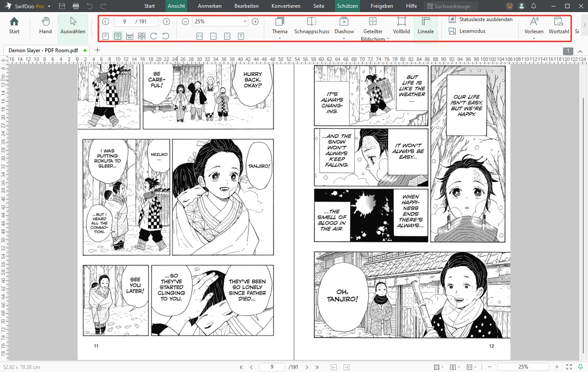Open the Freigeben tab
The height and width of the screenshot is (372, 588).
(x=382, y=6)
